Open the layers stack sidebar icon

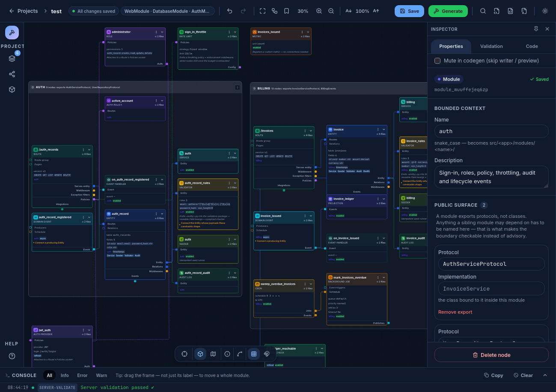pyautogui.click(x=12, y=59)
